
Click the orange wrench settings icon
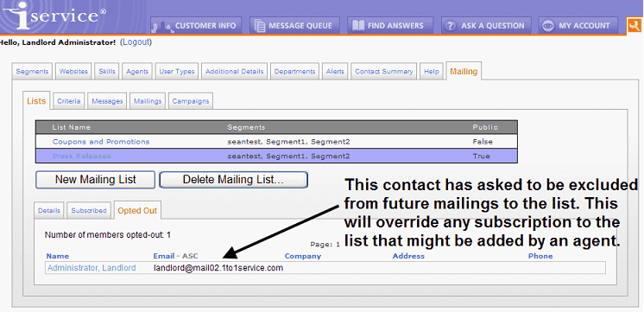[x=635, y=25]
